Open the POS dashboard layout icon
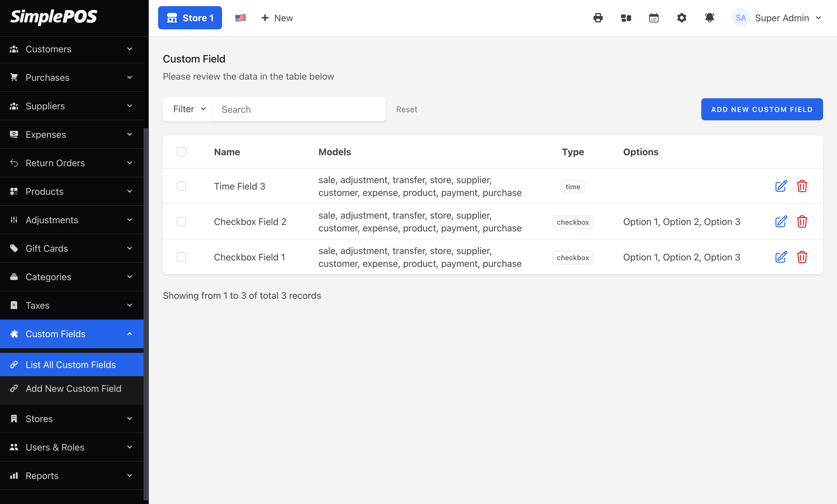 [626, 18]
